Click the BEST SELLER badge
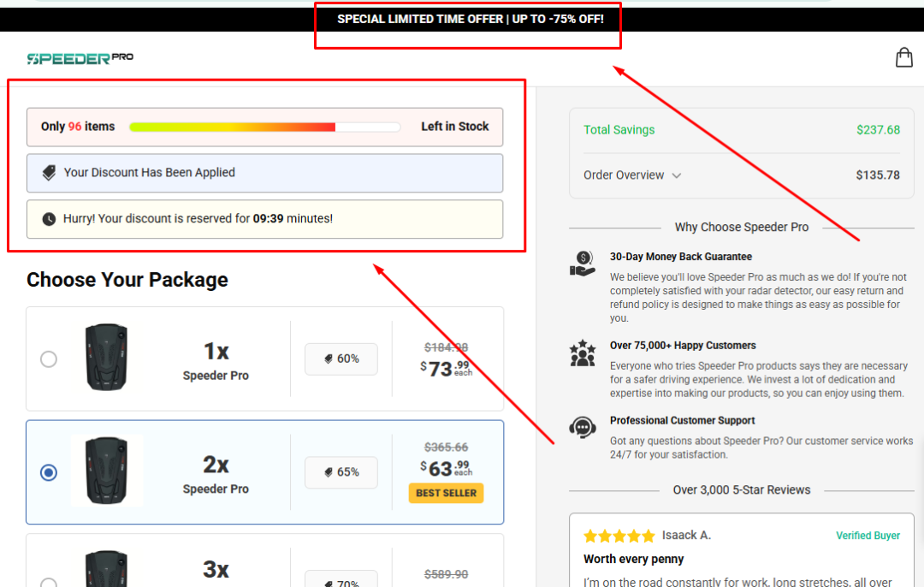Viewport: 924px width, 587px height. (x=446, y=493)
